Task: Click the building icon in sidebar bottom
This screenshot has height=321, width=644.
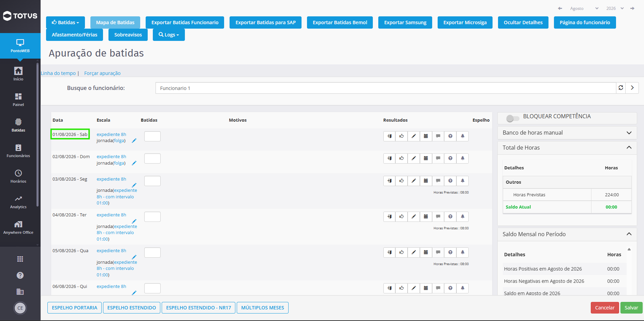Action: coord(20,292)
